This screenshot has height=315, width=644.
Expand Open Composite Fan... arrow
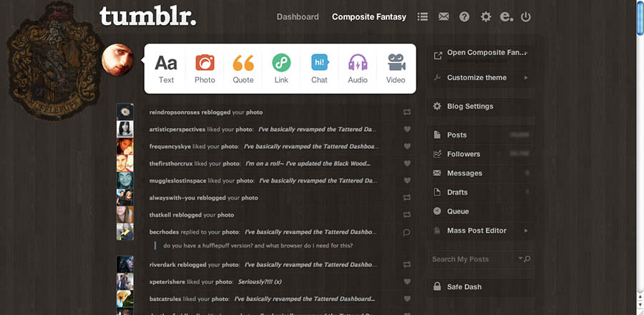click(526, 52)
